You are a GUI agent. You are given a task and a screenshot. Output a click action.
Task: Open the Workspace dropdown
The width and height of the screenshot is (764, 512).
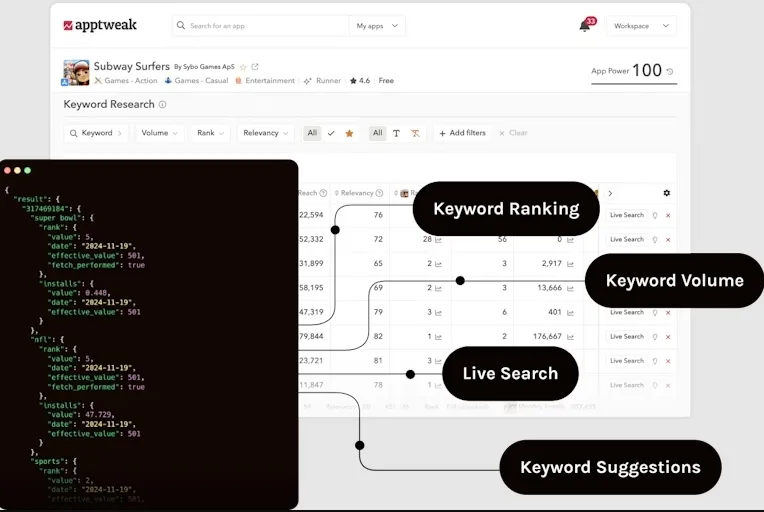641,26
